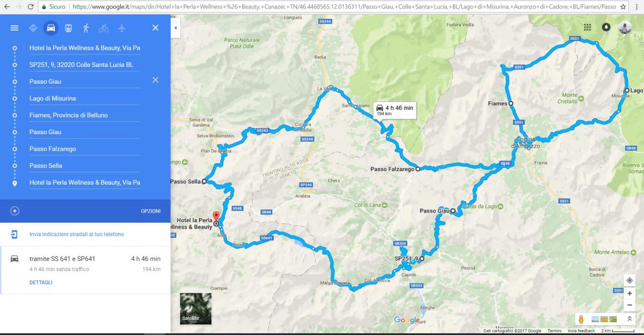Remove the Passo Giau waypoint
The width and height of the screenshot is (644, 335).
point(155,80)
